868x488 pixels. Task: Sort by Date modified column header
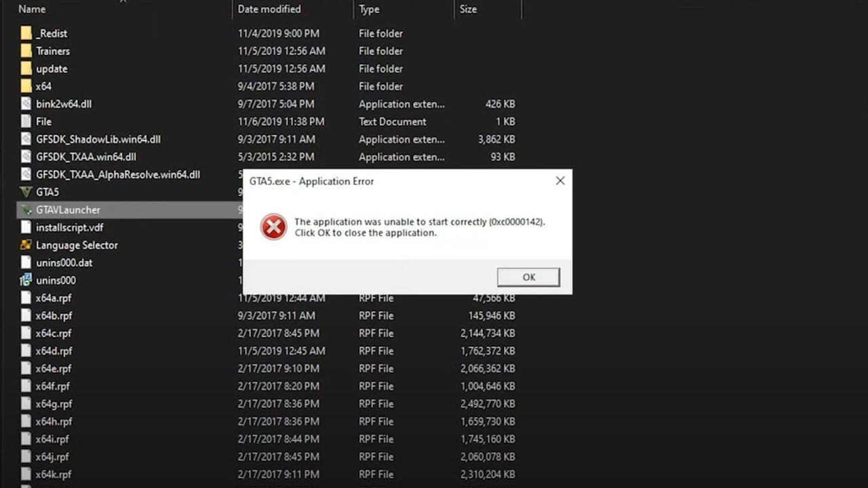[269, 9]
